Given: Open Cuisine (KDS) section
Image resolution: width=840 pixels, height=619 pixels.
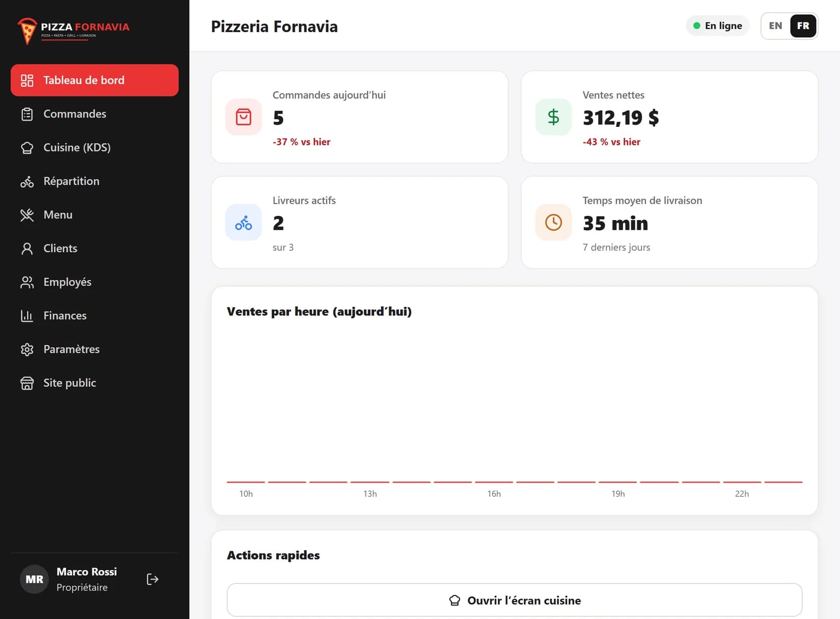Looking at the screenshot, I should 95,147.
